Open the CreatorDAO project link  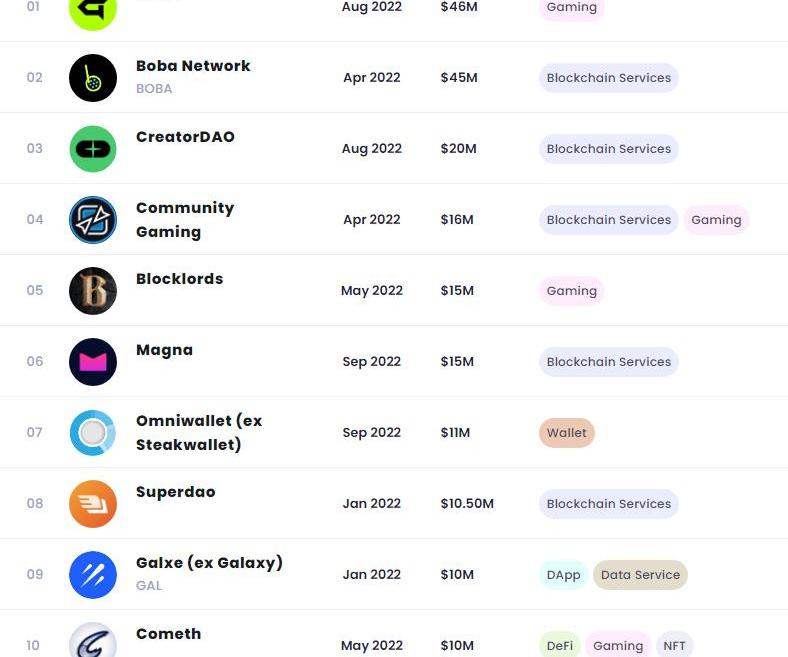click(185, 137)
